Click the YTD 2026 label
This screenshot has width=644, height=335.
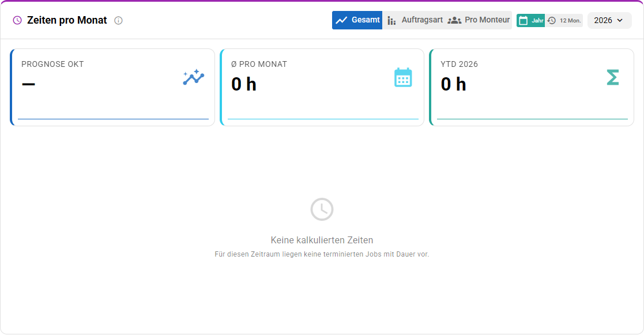pos(459,64)
